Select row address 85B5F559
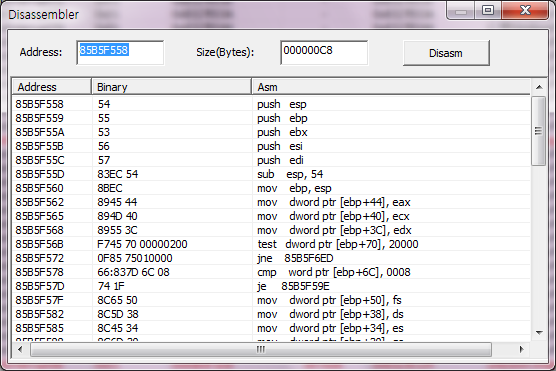The width and height of the screenshot is (556, 371). tap(39, 118)
